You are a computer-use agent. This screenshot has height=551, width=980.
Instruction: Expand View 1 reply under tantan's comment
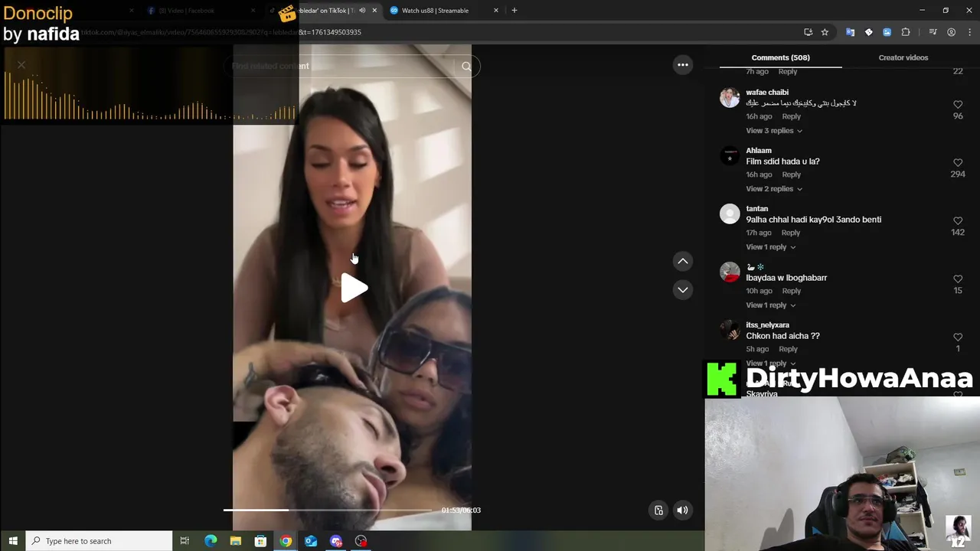(771, 247)
